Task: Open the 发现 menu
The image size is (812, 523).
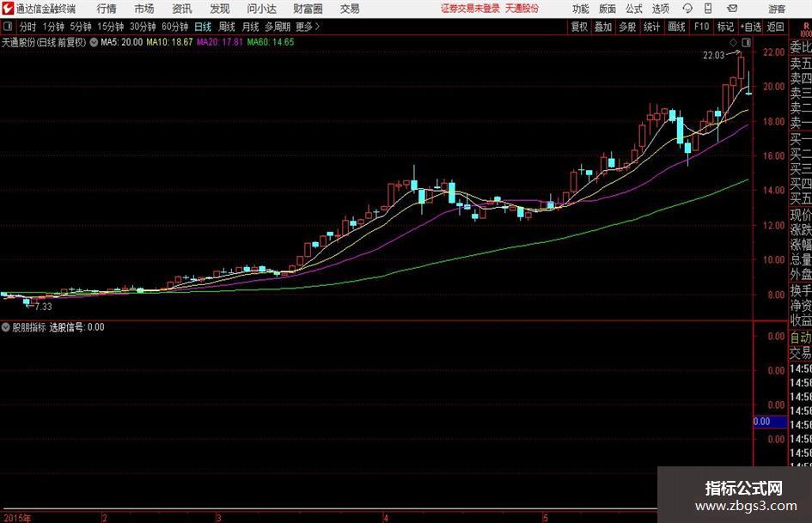Action: (220, 9)
